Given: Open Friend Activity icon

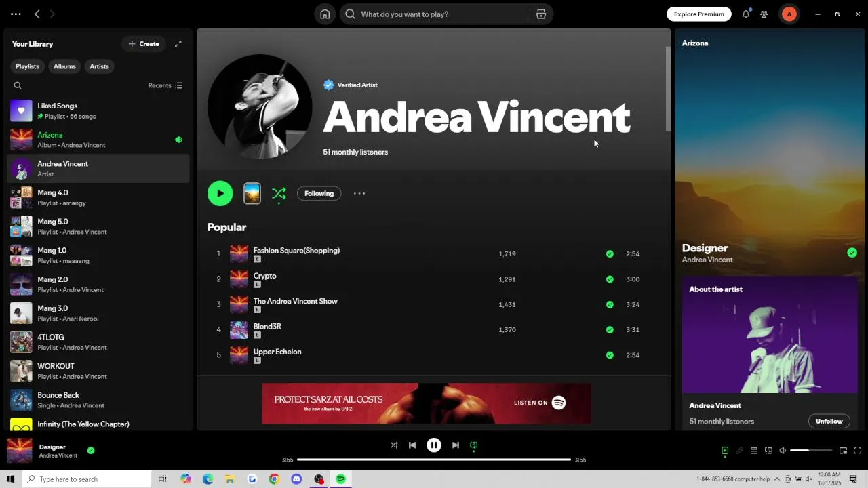Looking at the screenshot, I should pos(764,14).
